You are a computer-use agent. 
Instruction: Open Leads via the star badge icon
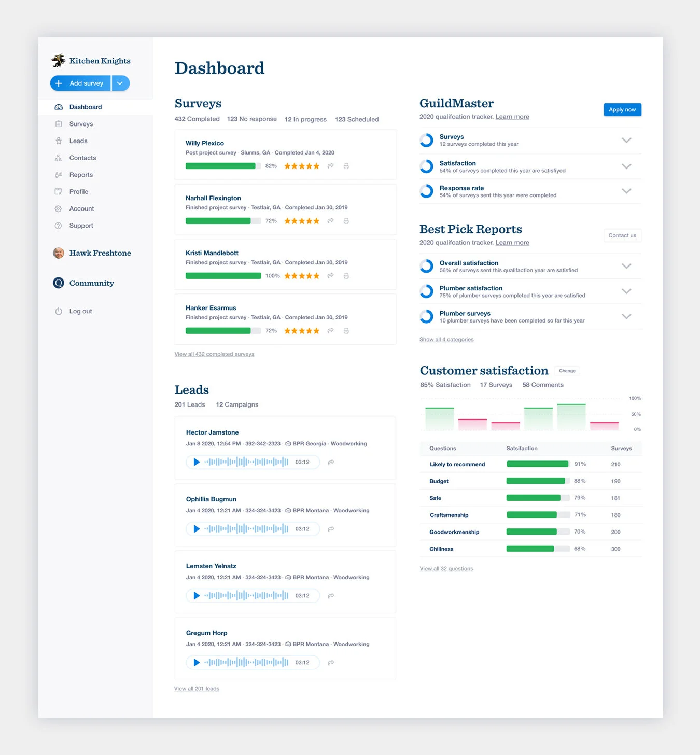point(59,141)
